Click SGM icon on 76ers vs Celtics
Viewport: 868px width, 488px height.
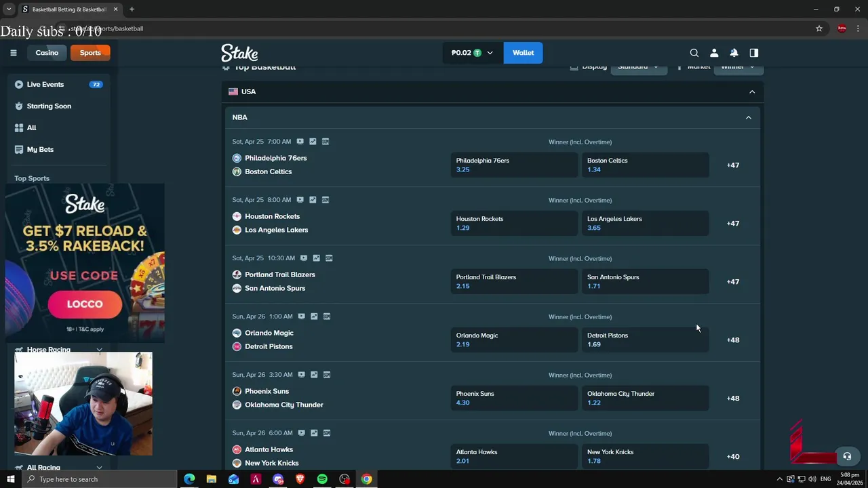[325, 142]
